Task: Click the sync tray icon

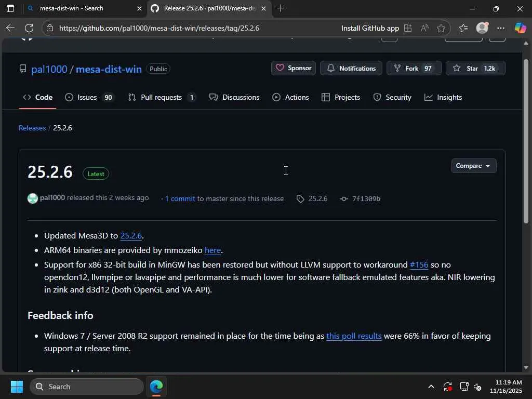Action: point(447,387)
